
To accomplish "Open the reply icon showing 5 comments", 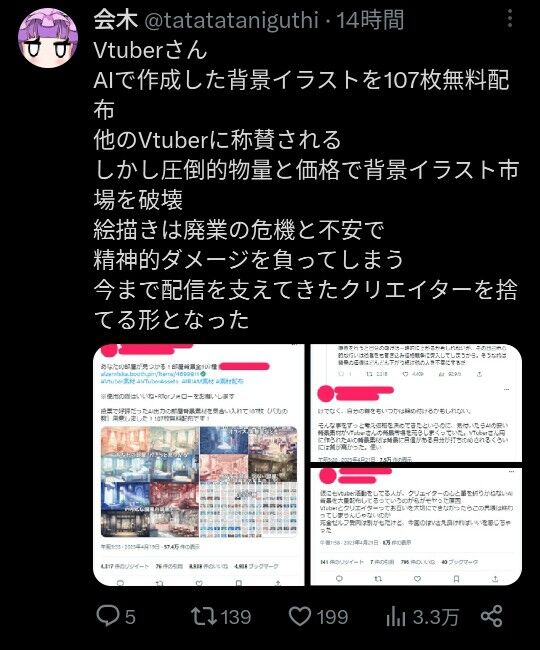I will (x=107, y=616).
